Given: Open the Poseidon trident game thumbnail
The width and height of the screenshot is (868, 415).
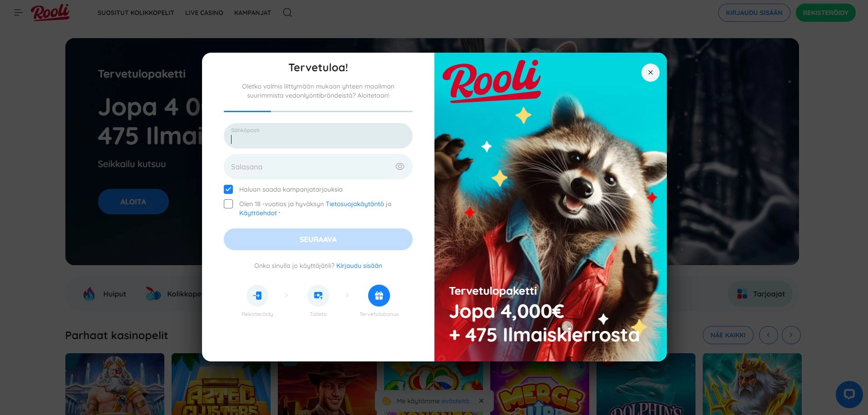Looking at the screenshot, I should pyautogui.click(x=752, y=384).
